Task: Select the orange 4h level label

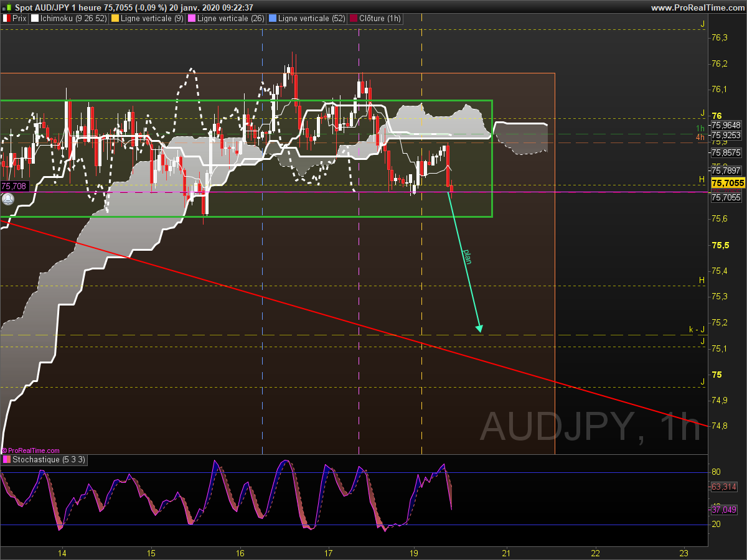Action: (700, 137)
